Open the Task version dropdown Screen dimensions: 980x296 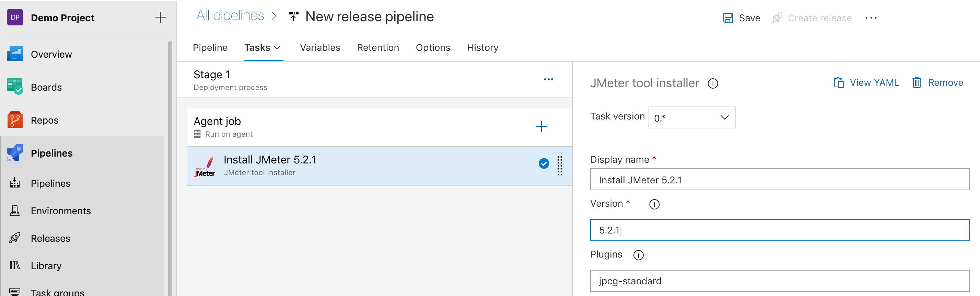tap(691, 117)
